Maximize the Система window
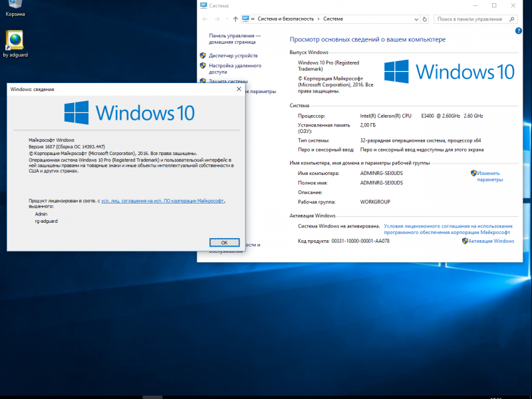Image resolution: width=532 pixels, height=399 pixels. click(494, 5)
